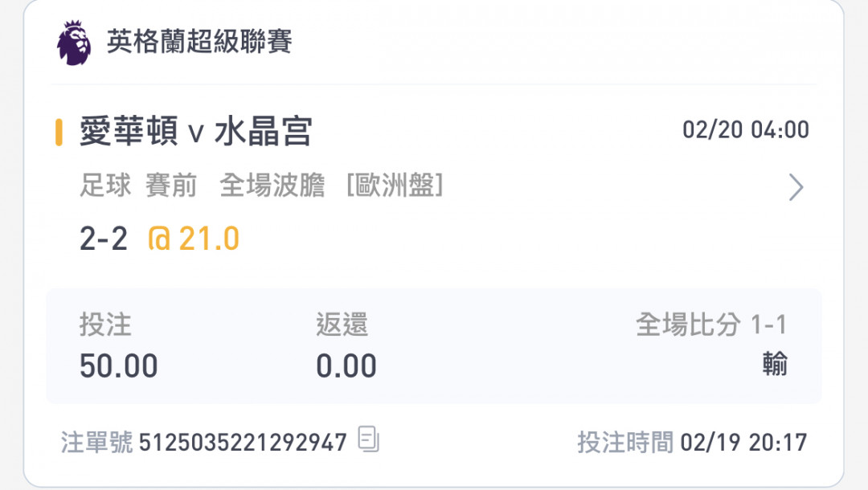Screen dimensions: 868x490
Task: Click the 賽前 pre-match label
Action: 171,186
